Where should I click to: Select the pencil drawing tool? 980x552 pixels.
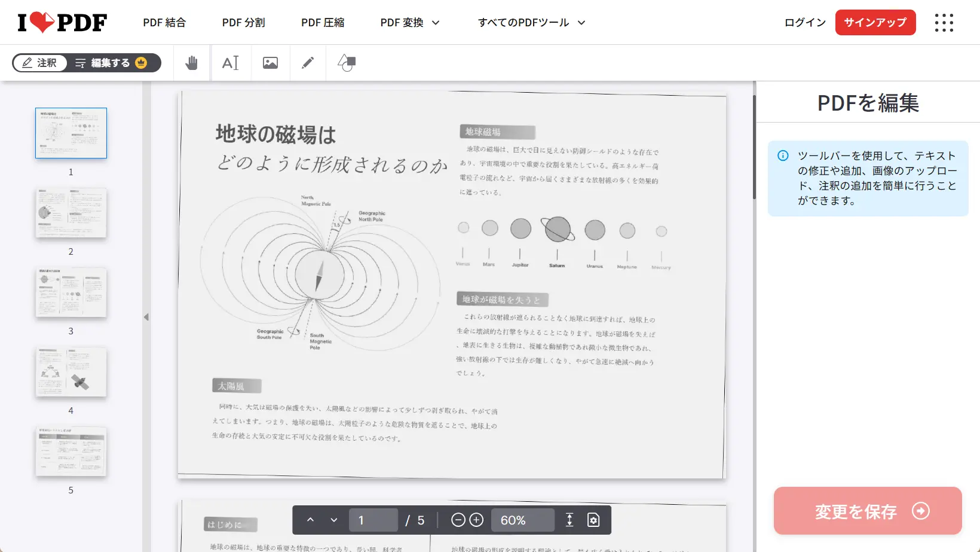click(x=307, y=62)
